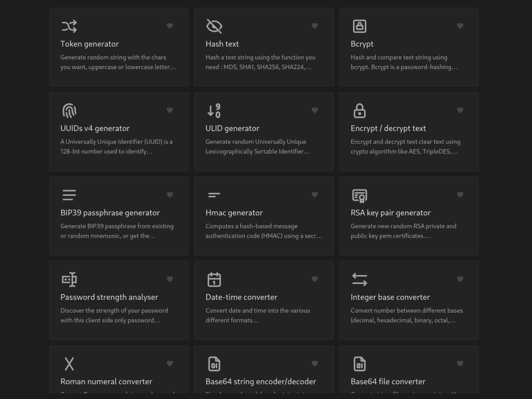532x399 pixels.
Task: Click the Hash text crossed-eye icon
Action: 214,26
